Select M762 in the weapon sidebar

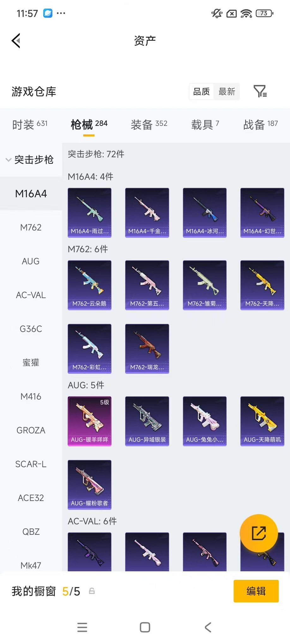click(x=31, y=227)
